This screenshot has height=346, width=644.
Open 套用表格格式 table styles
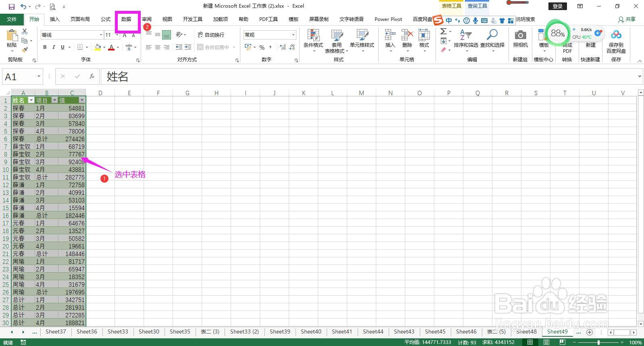click(x=336, y=41)
